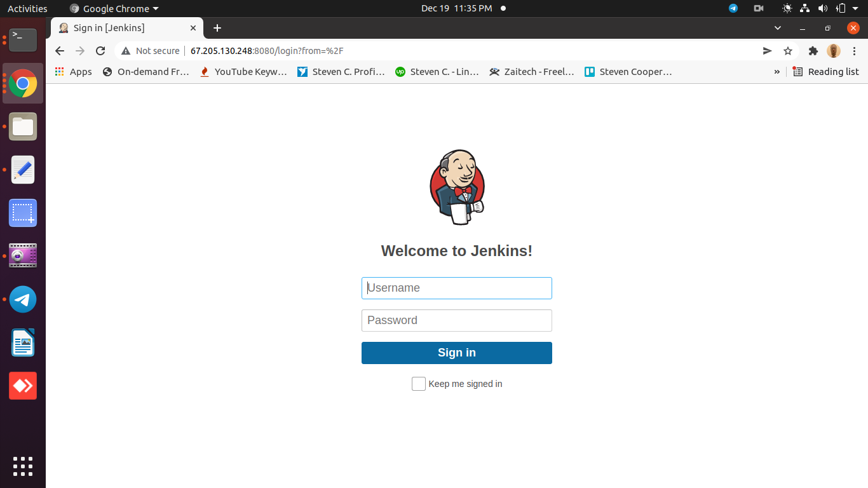Launch LibreOffice Writer from the dock
Image resolution: width=868 pixels, height=488 pixels.
pos(23,342)
